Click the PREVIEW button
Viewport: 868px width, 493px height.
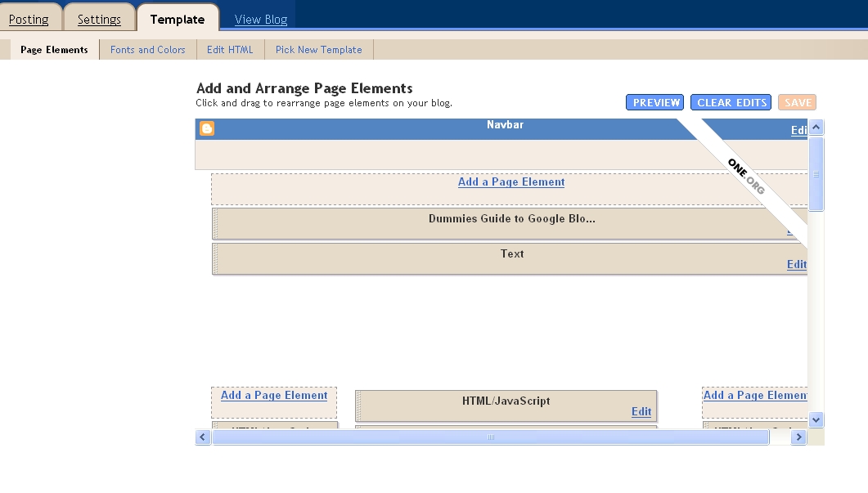tap(654, 102)
